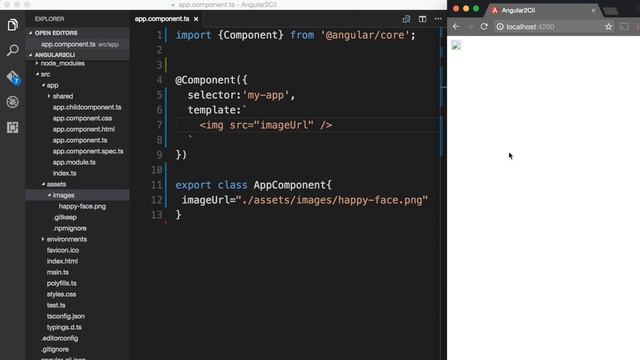
Task: Open a new browser tab
Action: (x=611, y=11)
